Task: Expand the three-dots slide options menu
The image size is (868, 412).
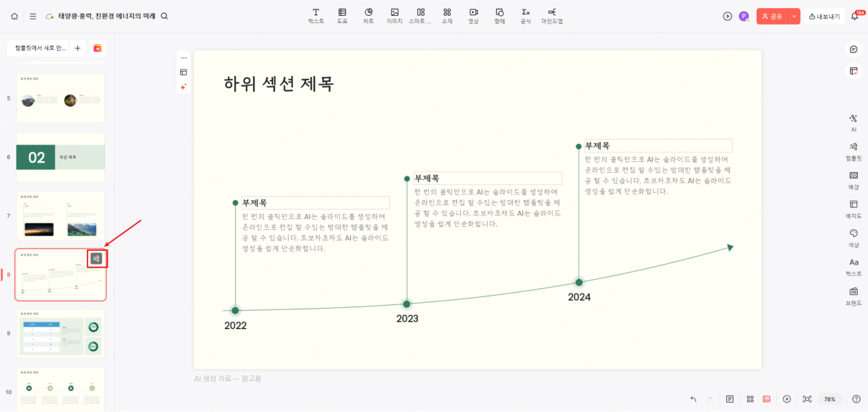Action: 183,57
